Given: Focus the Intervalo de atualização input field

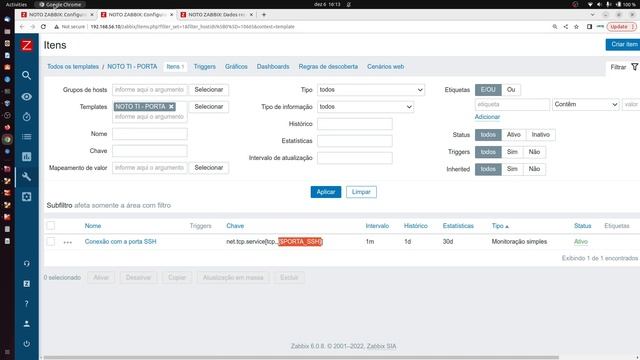Looking at the screenshot, I should pyautogui.click(x=355, y=158).
